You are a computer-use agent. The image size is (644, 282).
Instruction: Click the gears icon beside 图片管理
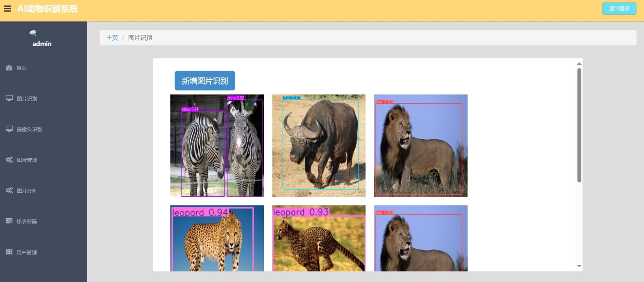tap(9, 160)
